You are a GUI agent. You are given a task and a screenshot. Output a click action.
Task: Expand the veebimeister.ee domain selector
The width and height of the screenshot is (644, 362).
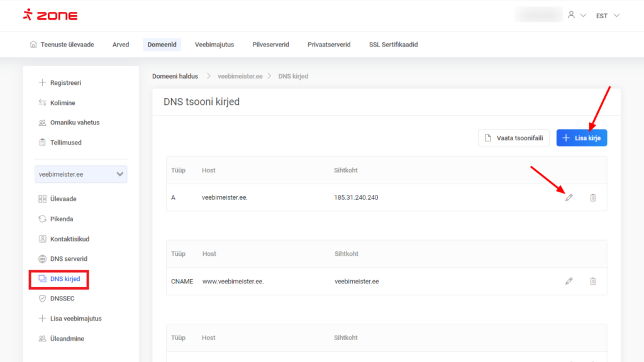click(x=81, y=175)
